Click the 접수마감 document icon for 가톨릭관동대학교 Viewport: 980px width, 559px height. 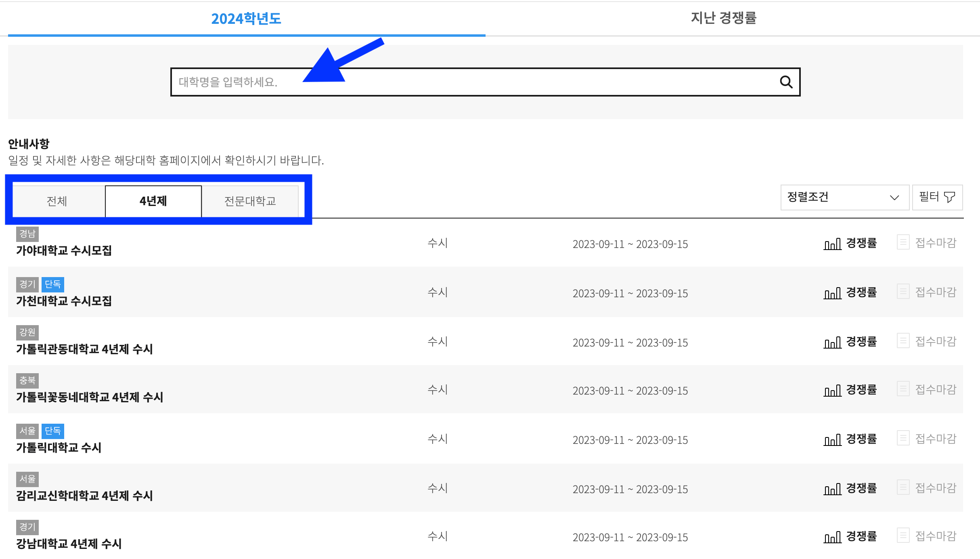point(903,341)
